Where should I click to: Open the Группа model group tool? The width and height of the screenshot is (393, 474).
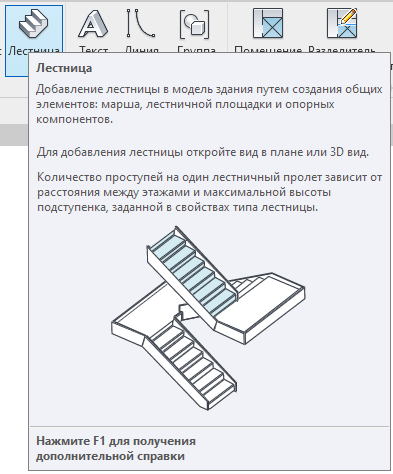[195, 30]
